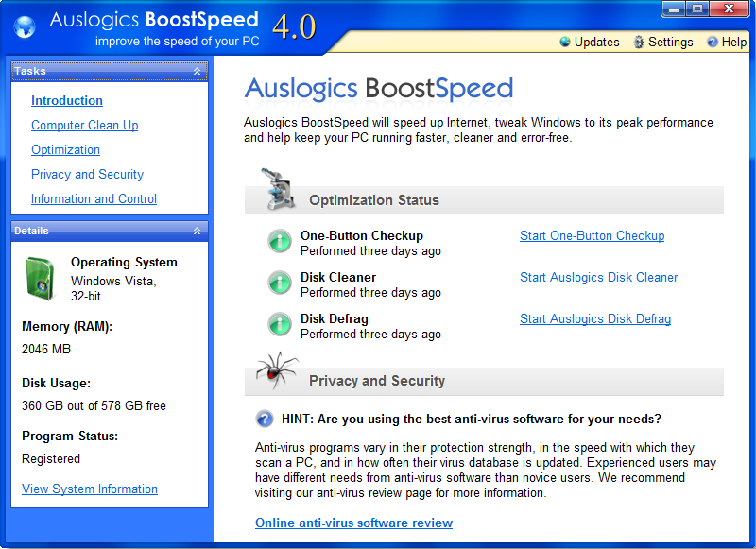
Task: Launch Start Auslogics Disk Defrag link
Action: coord(595,318)
